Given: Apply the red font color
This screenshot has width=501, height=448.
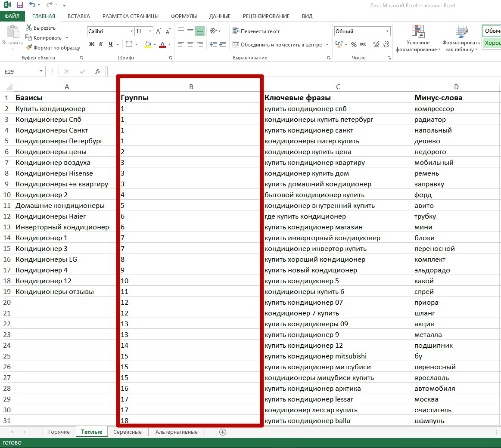Looking at the screenshot, I should 162,44.
